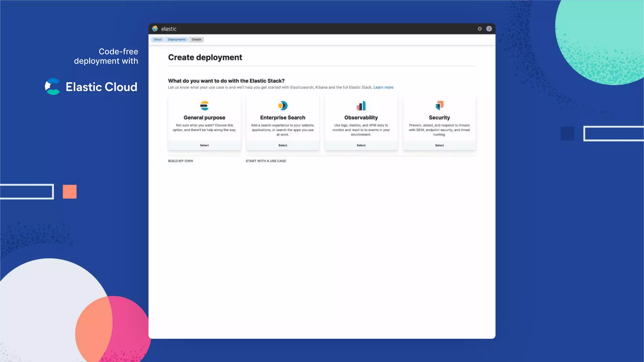The image size is (644, 362).
Task: Click the Observability bar chart icon
Action: (x=361, y=106)
